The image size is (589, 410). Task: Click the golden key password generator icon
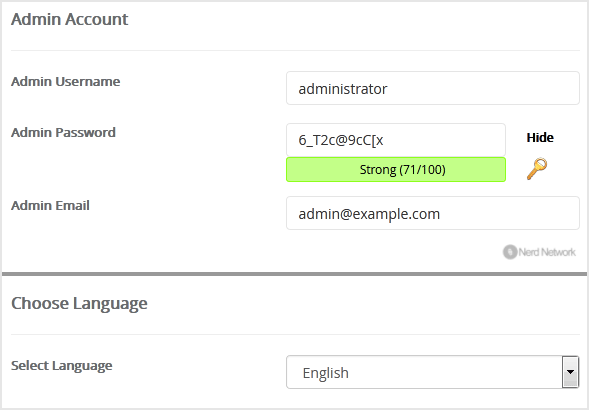click(537, 169)
